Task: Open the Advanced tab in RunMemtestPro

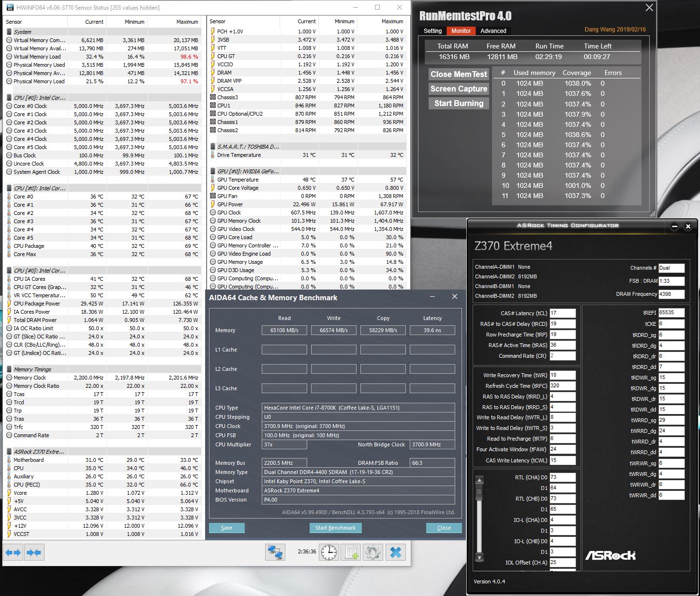Action: click(x=493, y=31)
